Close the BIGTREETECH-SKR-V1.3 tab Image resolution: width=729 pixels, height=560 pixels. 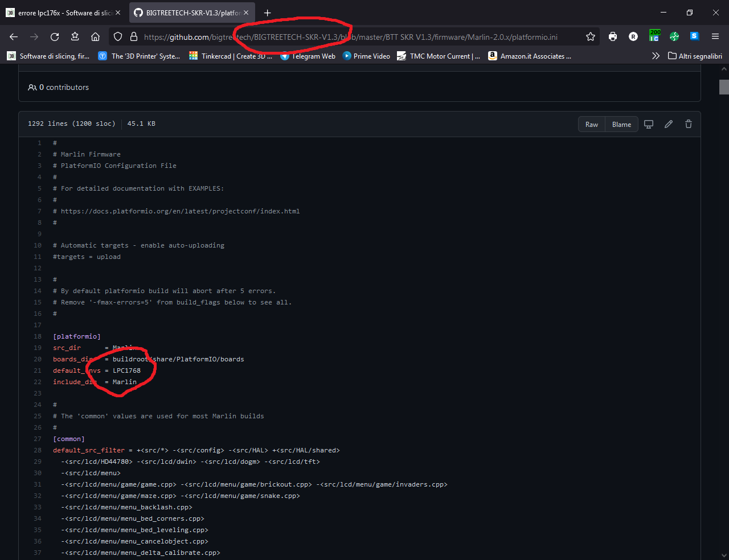click(246, 13)
